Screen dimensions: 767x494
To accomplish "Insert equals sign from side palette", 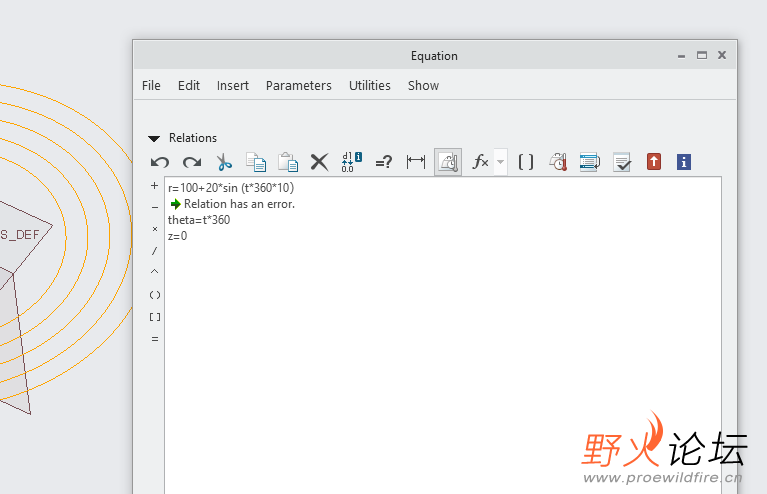I will 155,339.
